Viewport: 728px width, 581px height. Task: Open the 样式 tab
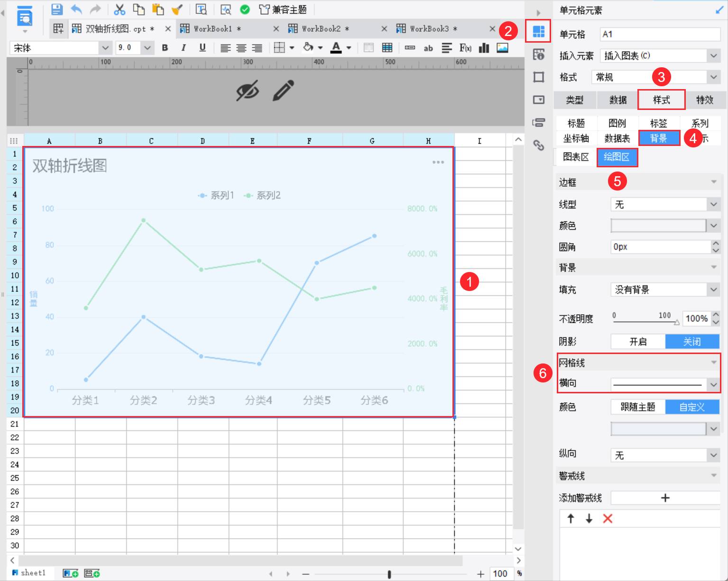click(x=662, y=100)
